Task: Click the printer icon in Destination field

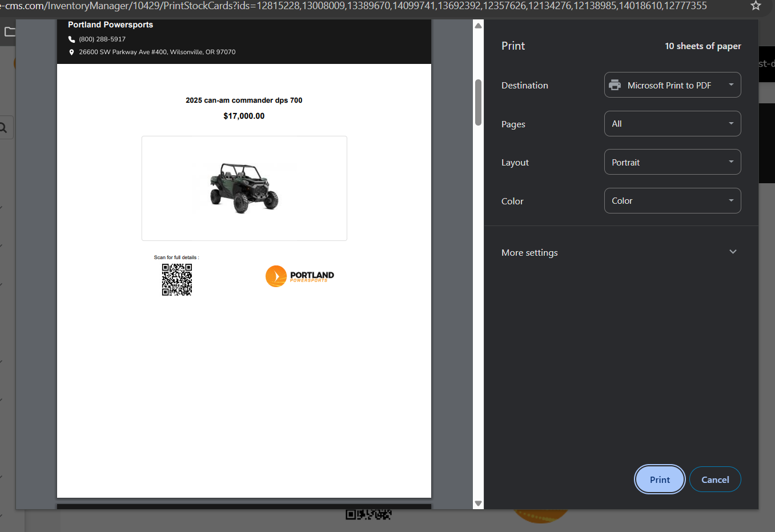Action: pyautogui.click(x=615, y=85)
